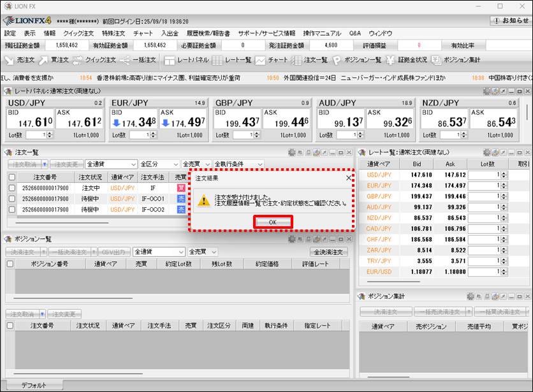Open the 全執行条件 dropdown filter

238,164
